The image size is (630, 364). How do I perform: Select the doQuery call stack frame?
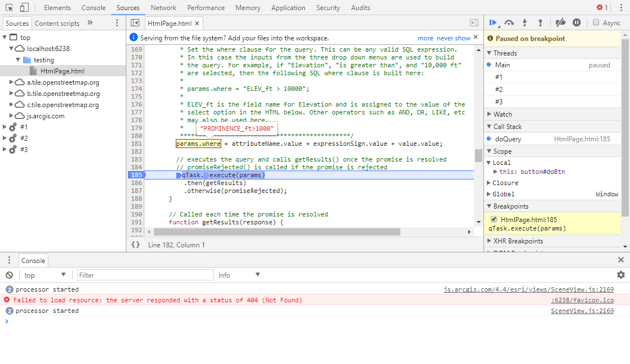pos(553,139)
